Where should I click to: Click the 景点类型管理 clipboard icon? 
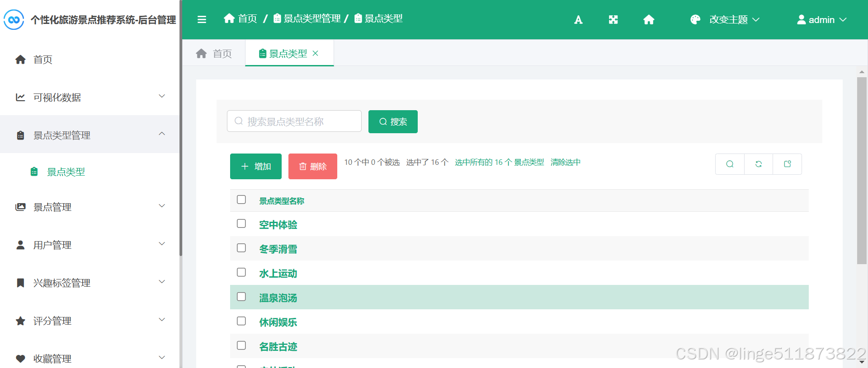click(x=20, y=135)
